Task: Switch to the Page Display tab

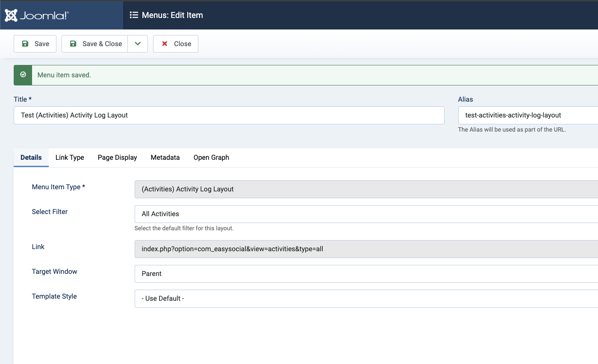Action: click(x=117, y=158)
